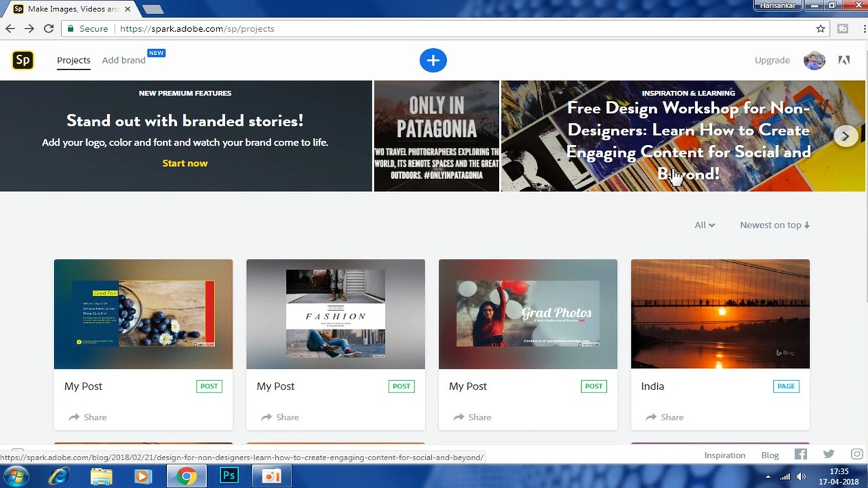Open the Only in Patagonia banner image

pos(437,136)
